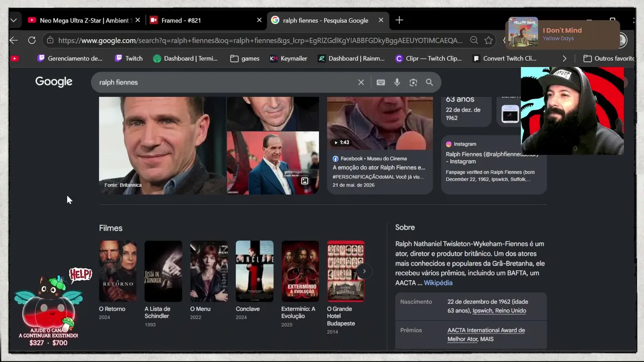Open the on-screen keyboard input tool

tap(381, 82)
